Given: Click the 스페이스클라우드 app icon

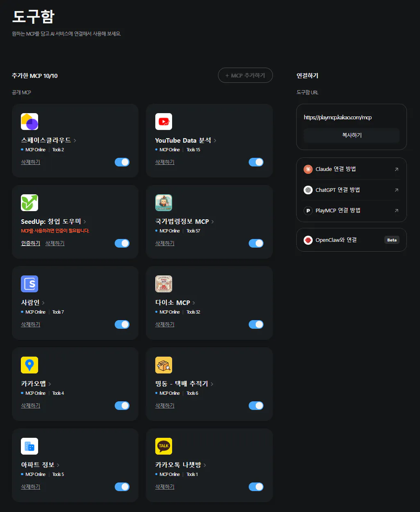Looking at the screenshot, I should (30, 122).
